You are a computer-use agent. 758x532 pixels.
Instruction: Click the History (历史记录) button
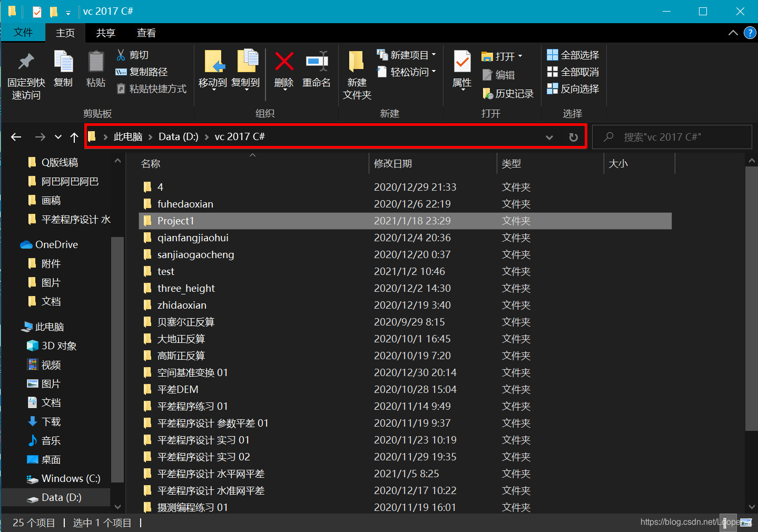(508, 94)
